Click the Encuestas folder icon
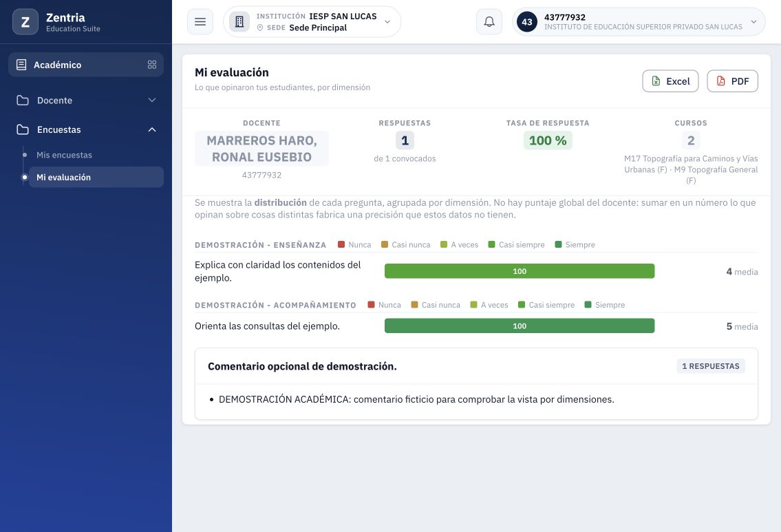Screen dimensions: 781x532 [23, 129]
